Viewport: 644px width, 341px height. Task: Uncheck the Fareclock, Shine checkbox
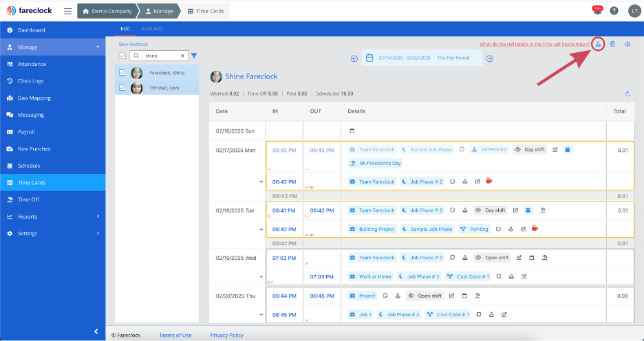[122, 73]
